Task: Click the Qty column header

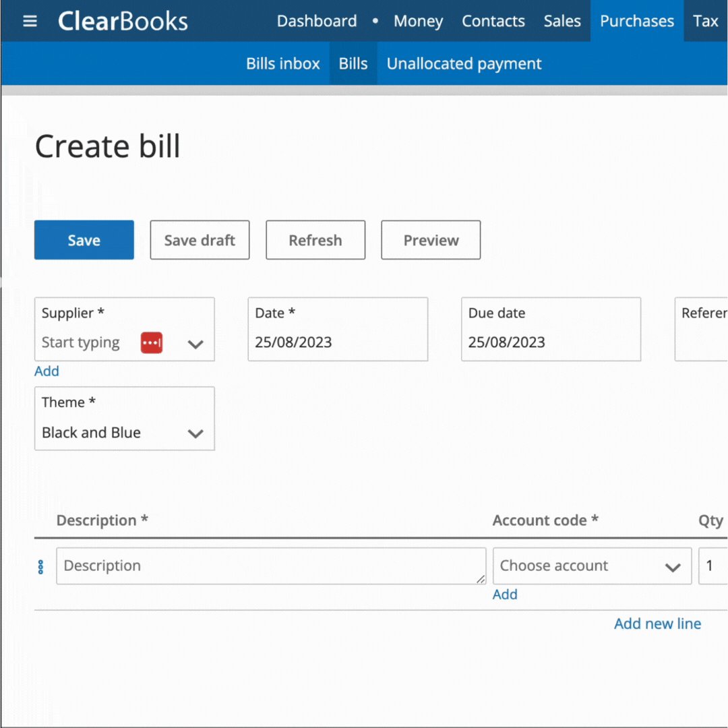Action: coord(711,521)
